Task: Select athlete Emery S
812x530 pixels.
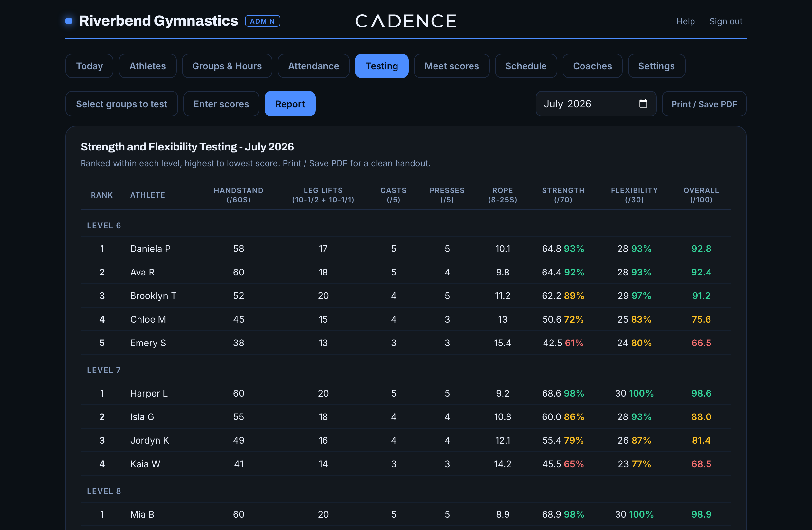Action: (148, 343)
